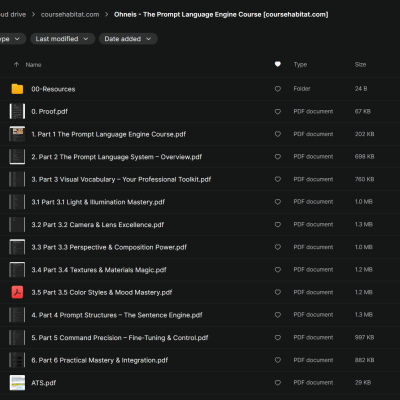Viewport: 400px width, 400px height.
Task: Select file name 0. Proof.pdf
Action: tap(49, 112)
